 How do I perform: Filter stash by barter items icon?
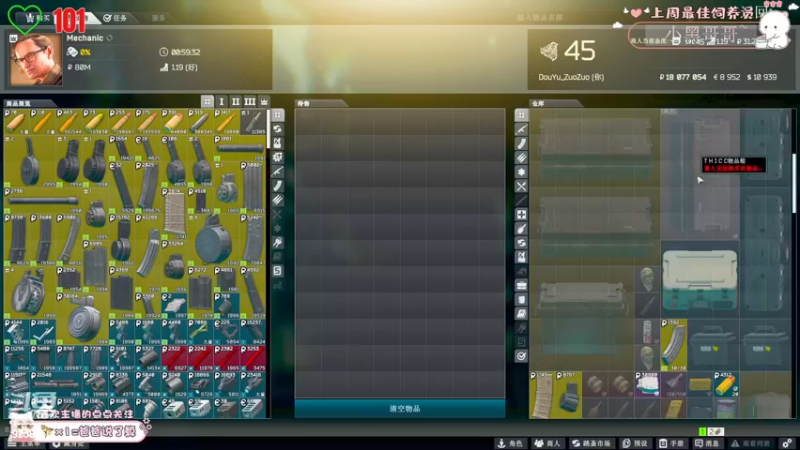tap(521, 243)
